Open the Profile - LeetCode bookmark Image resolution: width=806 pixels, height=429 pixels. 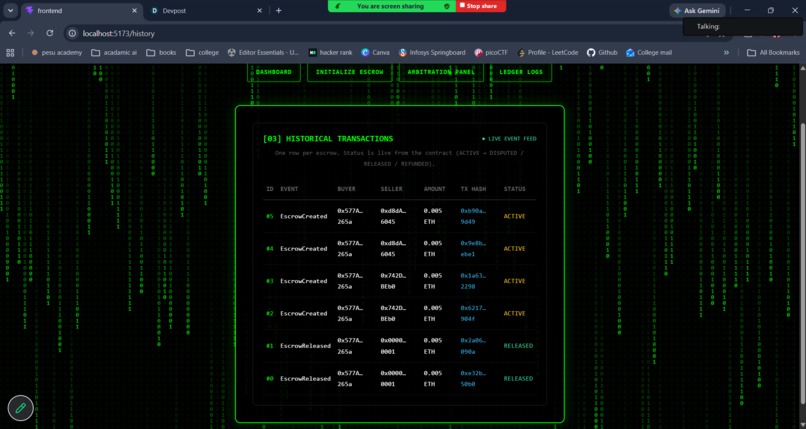pyautogui.click(x=548, y=52)
